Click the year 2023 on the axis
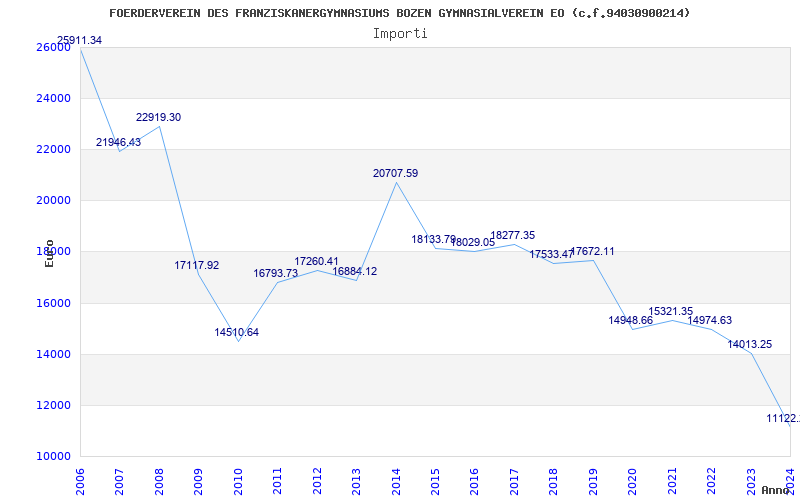 pos(751,482)
